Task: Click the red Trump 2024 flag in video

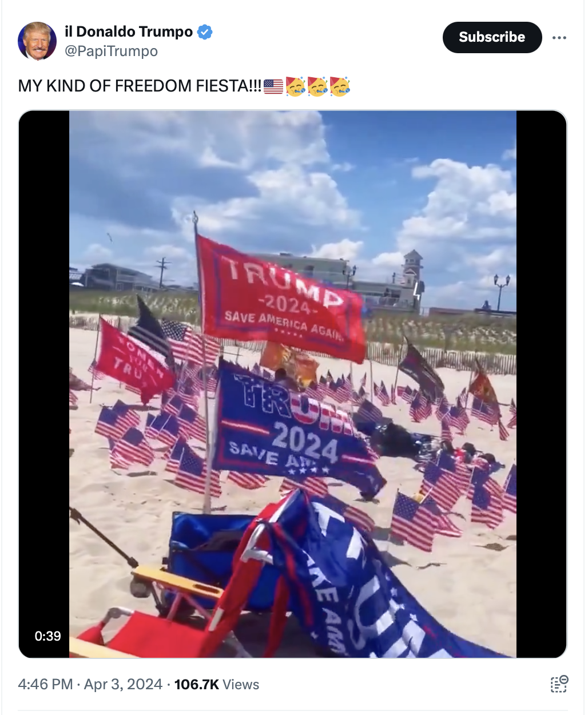Action: 280,297
